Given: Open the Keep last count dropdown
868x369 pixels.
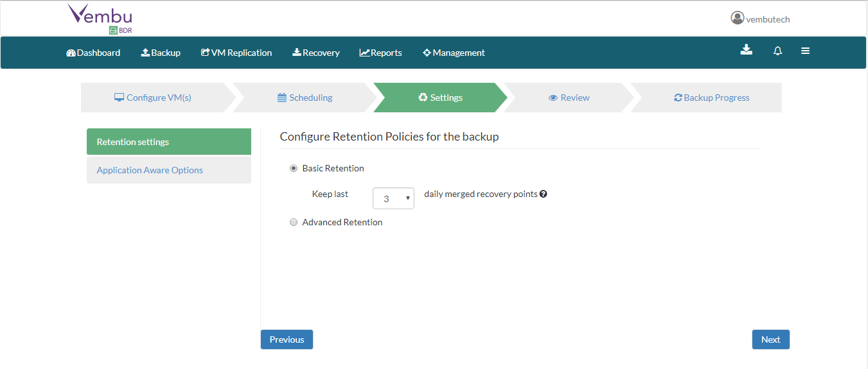Looking at the screenshot, I should [x=393, y=198].
